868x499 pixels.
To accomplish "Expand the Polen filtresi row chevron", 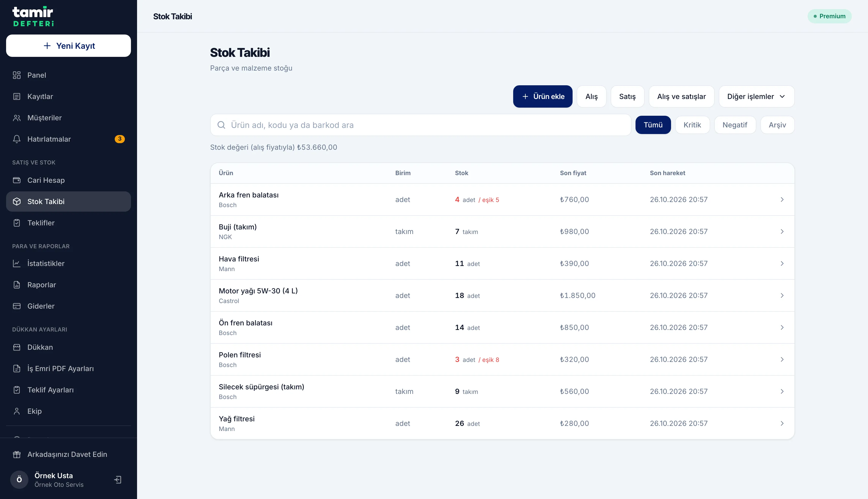I will (x=782, y=359).
